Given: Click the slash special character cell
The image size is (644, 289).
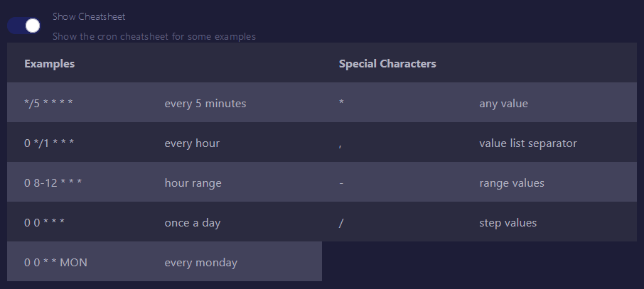Looking at the screenshot, I should click(x=341, y=223).
